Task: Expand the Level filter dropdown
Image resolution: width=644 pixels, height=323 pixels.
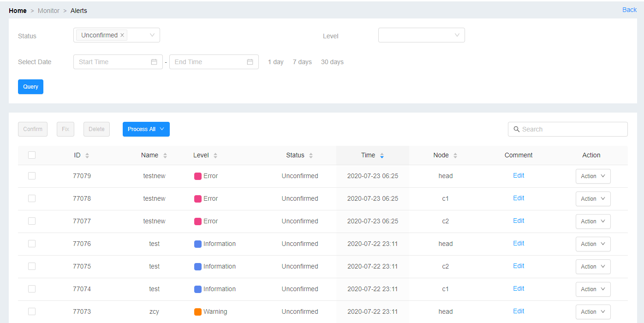Action: [421, 35]
